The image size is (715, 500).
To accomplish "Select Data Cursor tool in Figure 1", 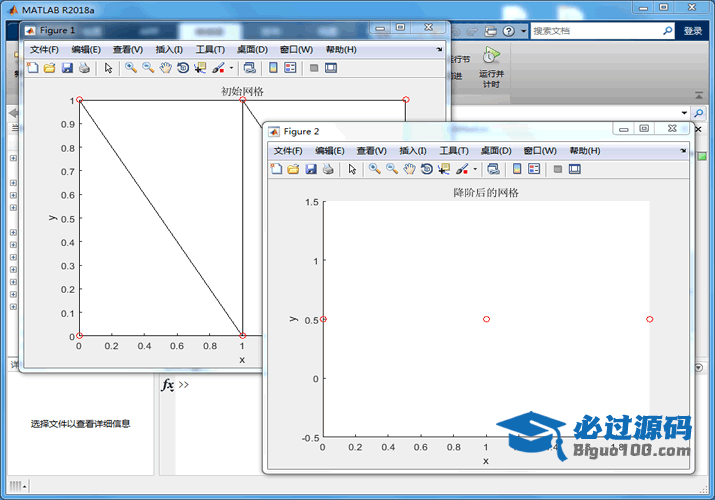I will (200, 68).
